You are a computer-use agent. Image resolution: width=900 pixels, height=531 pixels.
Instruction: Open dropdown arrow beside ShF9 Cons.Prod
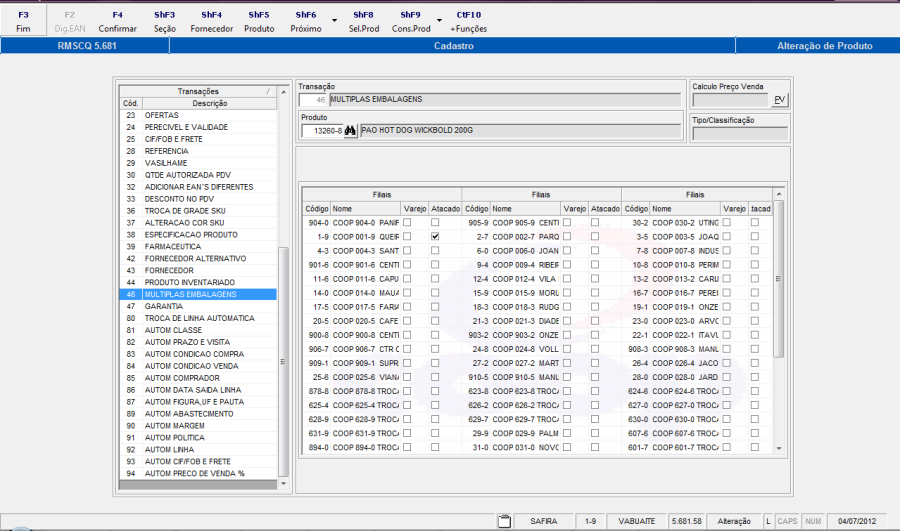[x=439, y=22]
